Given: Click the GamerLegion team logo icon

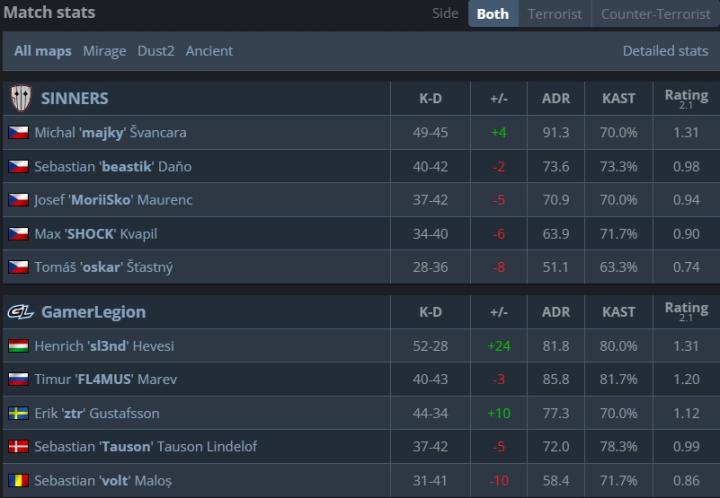Looking at the screenshot, I should (x=20, y=312).
